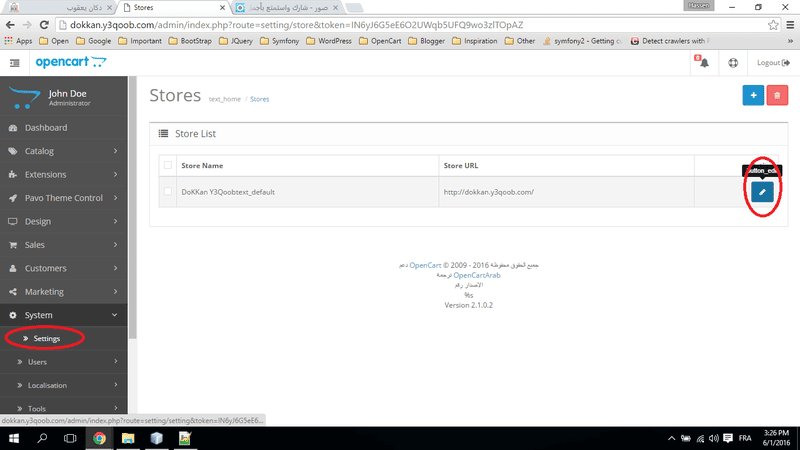Click the OpenCart footer link
This screenshot has height=450, width=800.
(425, 265)
